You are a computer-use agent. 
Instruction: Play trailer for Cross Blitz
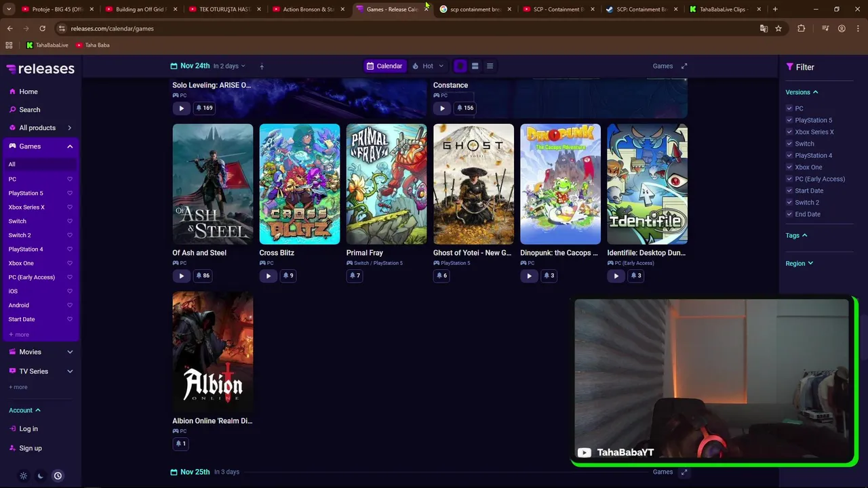pos(268,276)
